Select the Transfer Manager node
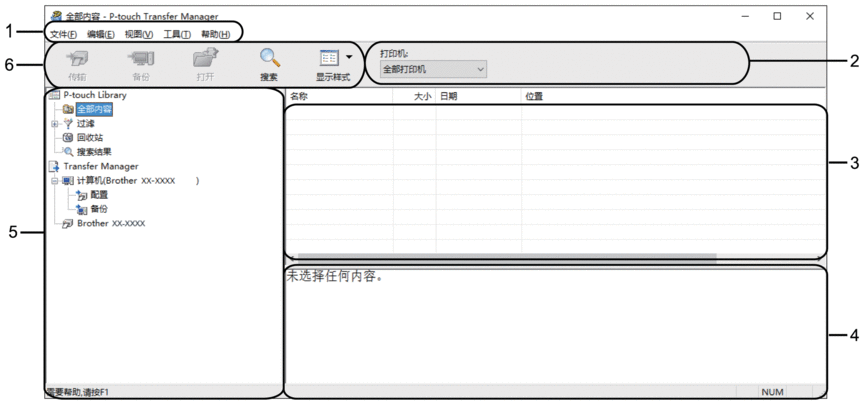The width and height of the screenshot is (864, 403). [101, 166]
